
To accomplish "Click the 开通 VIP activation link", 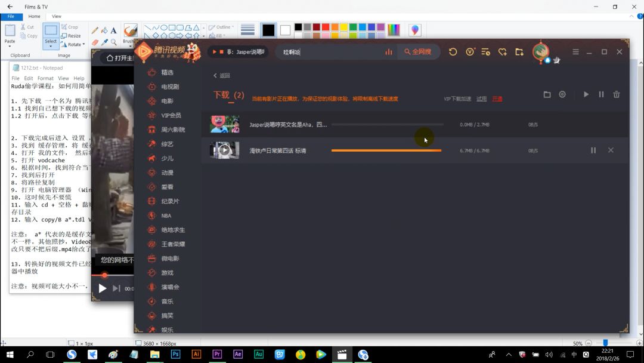I will click(497, 99).
